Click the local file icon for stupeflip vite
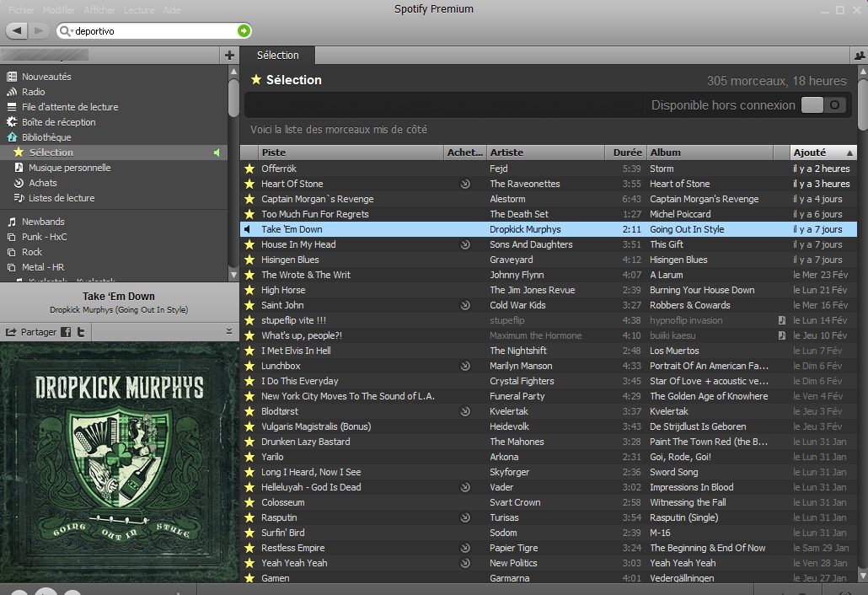Viewport: 868px width, 595px height. click(782, 320)
